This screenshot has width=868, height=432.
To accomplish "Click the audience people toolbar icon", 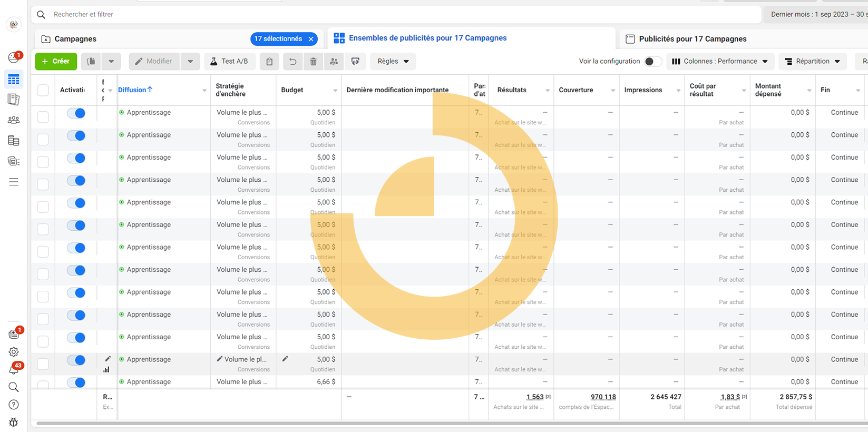I will [x=334, y=62].
